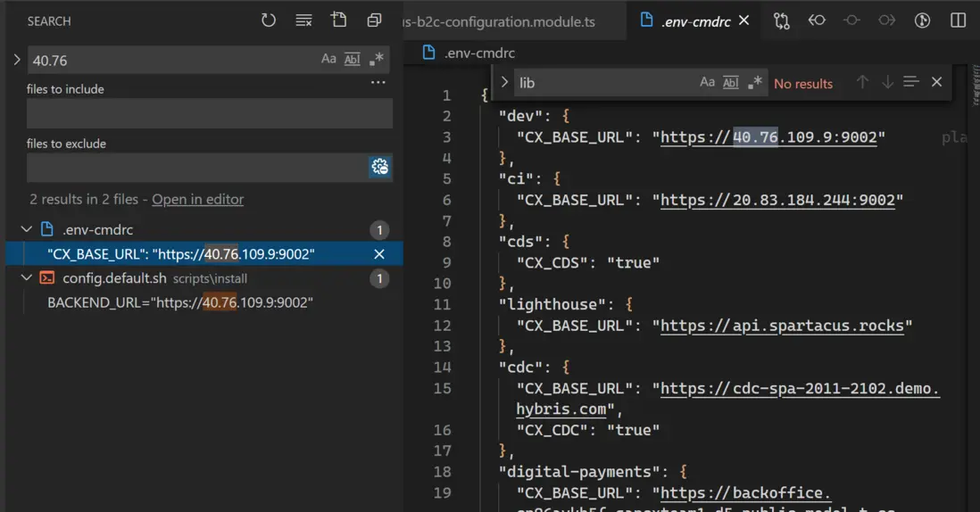Open the https://api.spartacus.rocks link
Viewport: 980px width, 512px height.
tap(783, 326)
